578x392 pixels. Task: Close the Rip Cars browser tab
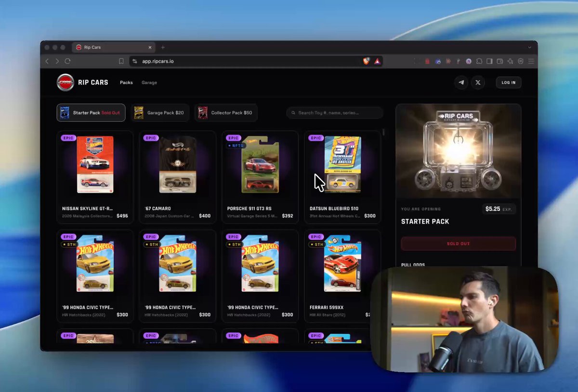(150, 47)
